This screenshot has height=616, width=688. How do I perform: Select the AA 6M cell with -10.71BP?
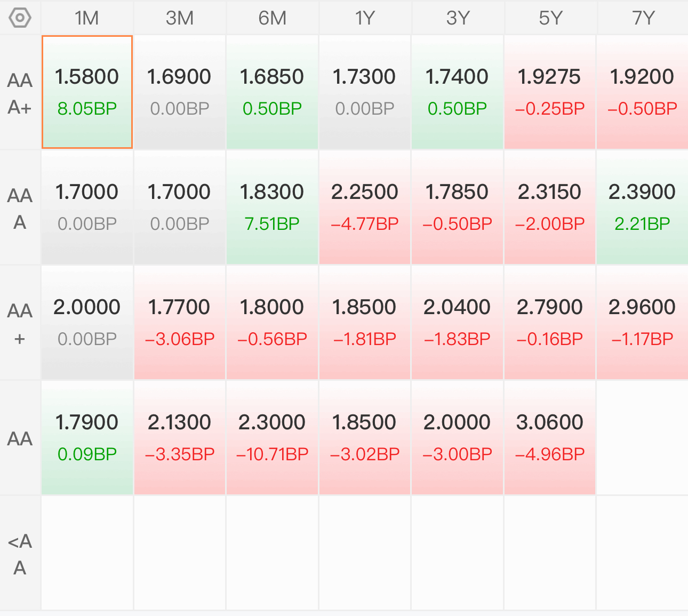[273, 438]
